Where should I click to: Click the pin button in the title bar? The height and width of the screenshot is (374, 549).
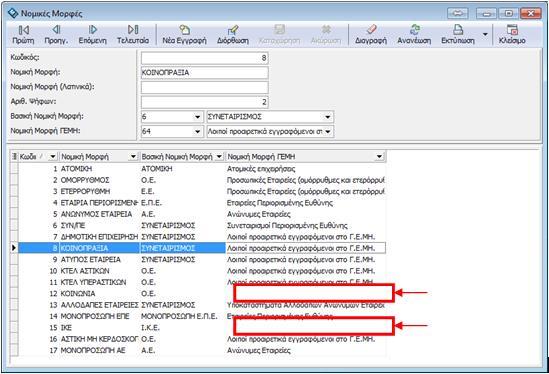458,14
